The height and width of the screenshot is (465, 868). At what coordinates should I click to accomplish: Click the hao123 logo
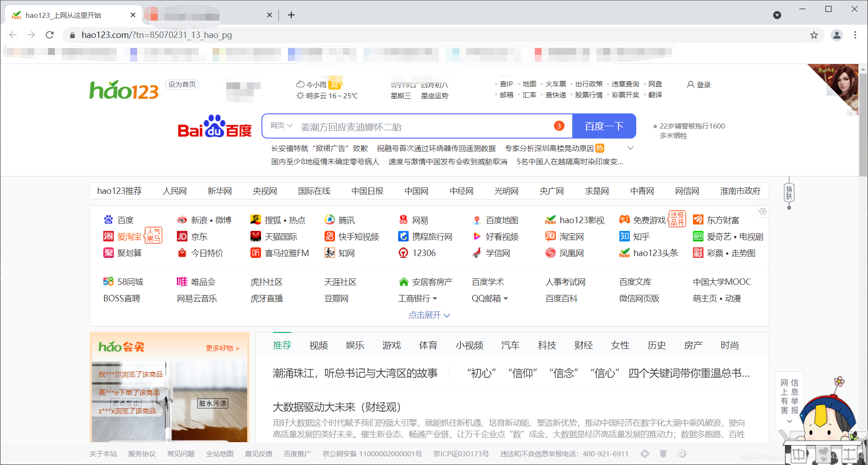(124, 90)
